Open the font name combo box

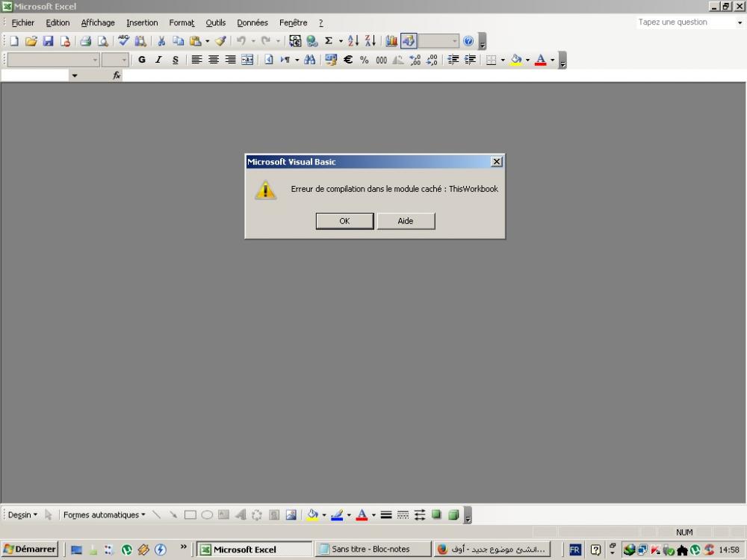tap(53, 60)
